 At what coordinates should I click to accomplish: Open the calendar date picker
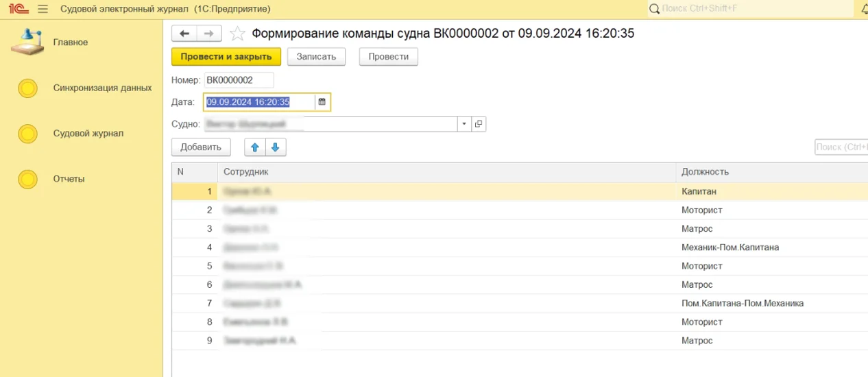click(322, 102)
